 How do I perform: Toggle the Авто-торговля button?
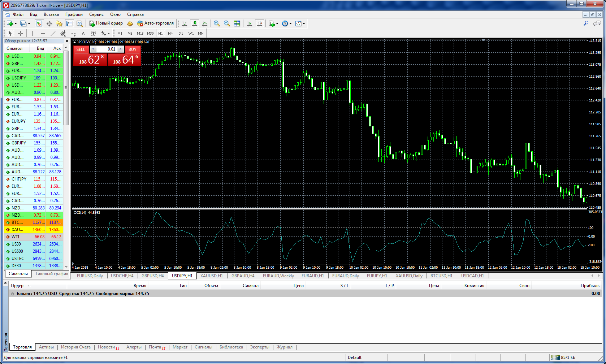click(x=155, y=23)
